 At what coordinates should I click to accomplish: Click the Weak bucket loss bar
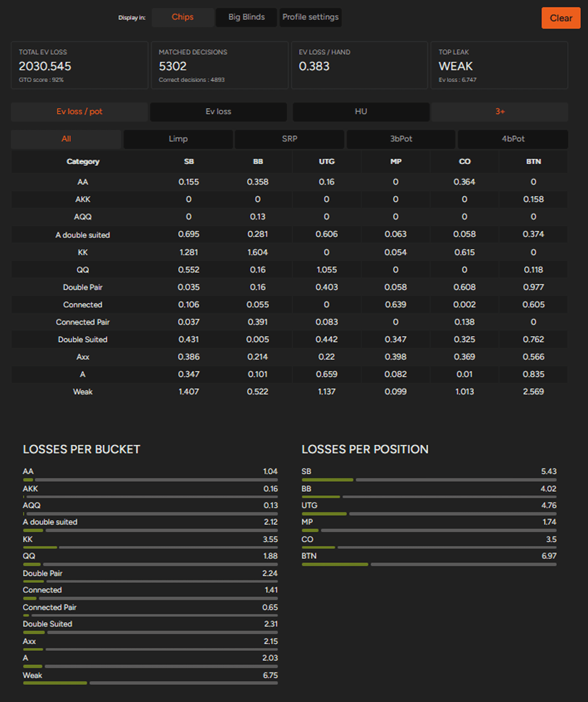click(150, 683)
